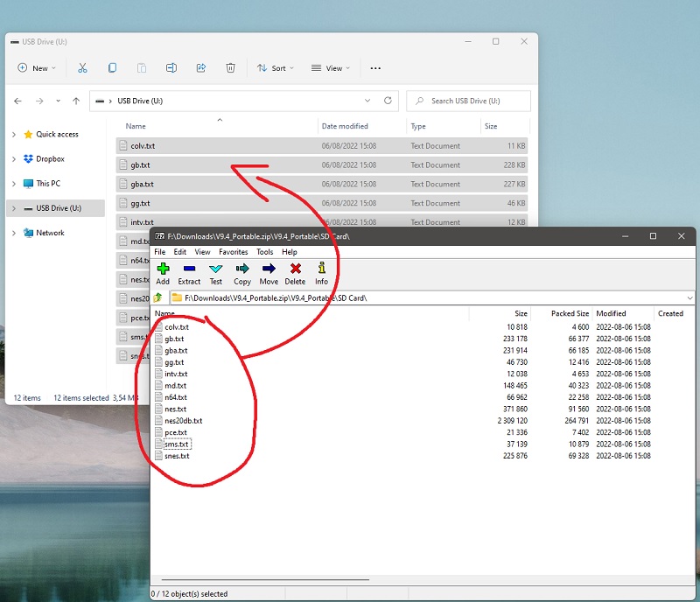Click the Share icon in Explorer toolbar
Image resolution: width=700 pixels, height=602 pixels.
[201, 68]
